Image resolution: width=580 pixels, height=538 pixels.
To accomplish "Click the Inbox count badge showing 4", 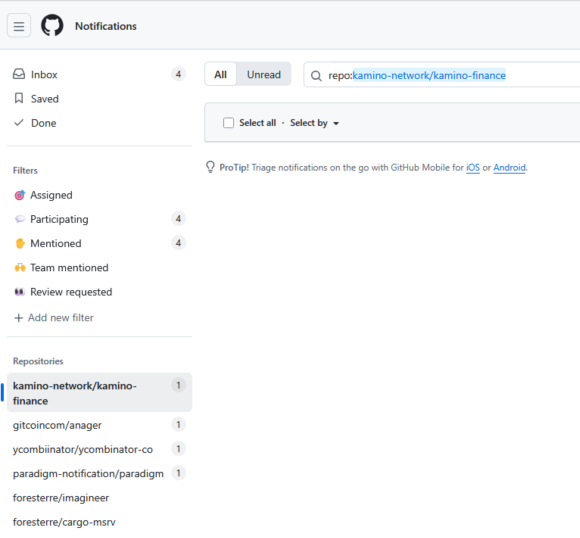I will [178, 74].
